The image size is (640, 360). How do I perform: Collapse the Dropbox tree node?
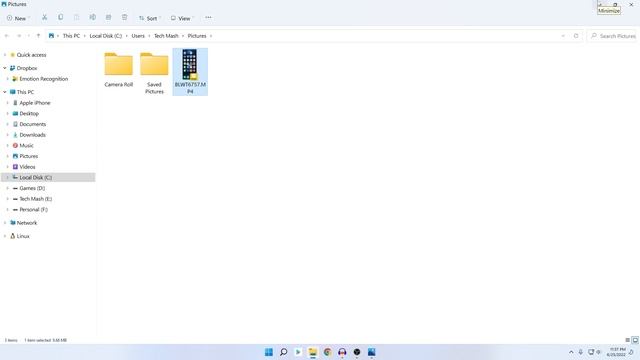[5, 68]
